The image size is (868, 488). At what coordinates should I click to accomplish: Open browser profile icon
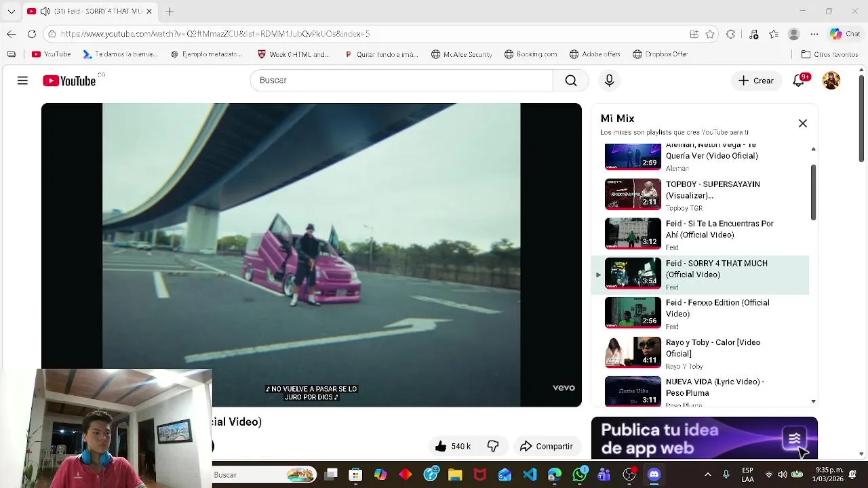(x=794, y=34)
